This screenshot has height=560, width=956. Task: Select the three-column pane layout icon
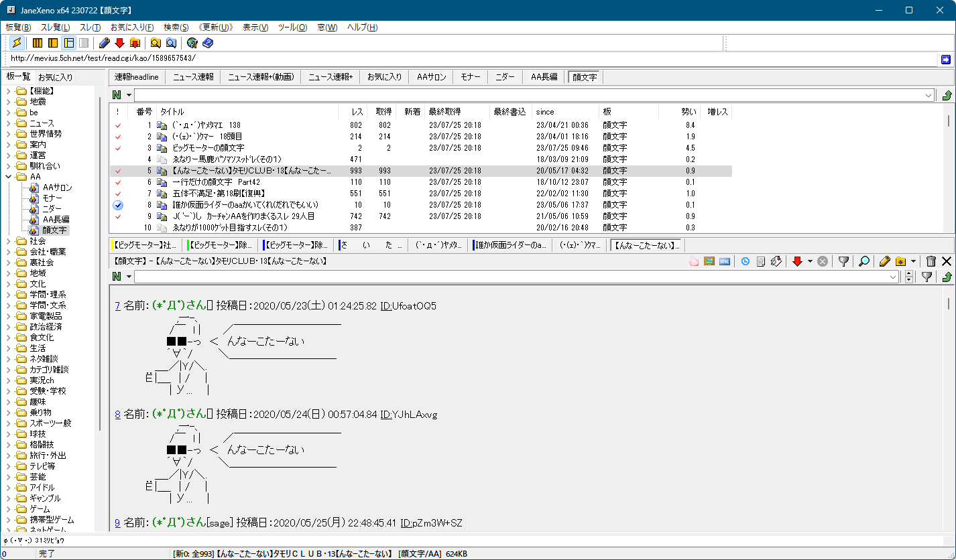click(x=38, y=43)
